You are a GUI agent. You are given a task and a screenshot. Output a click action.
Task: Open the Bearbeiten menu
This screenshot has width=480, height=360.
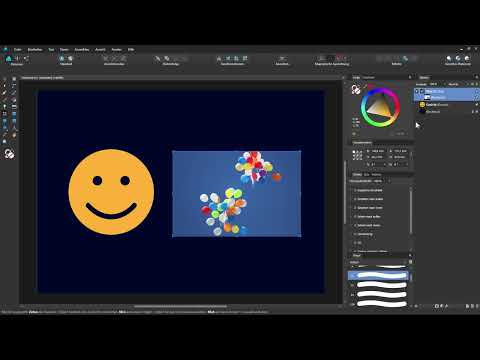(35, 49)
